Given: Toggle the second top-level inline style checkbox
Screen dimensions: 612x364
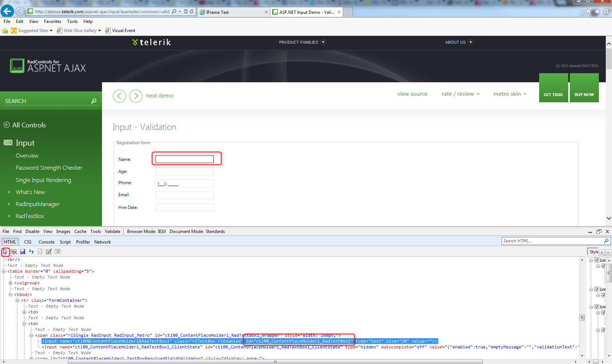Looking at the screenshot, I should (597, 289).
